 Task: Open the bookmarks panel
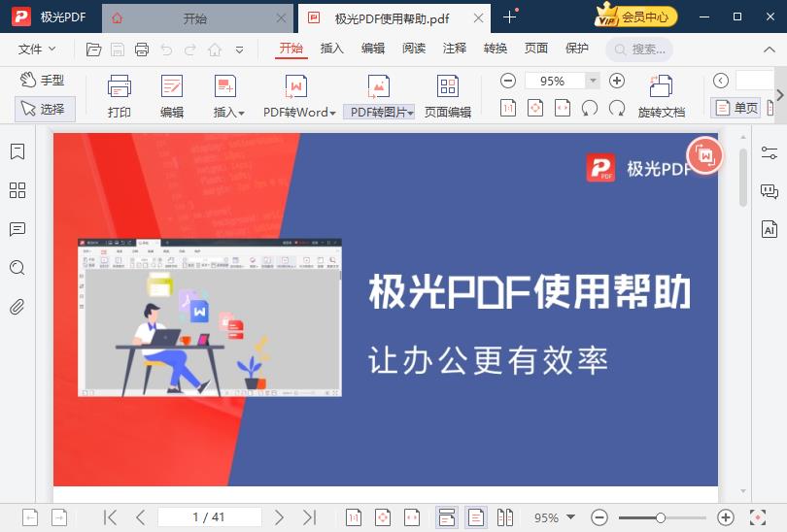(x=17, y=151)
